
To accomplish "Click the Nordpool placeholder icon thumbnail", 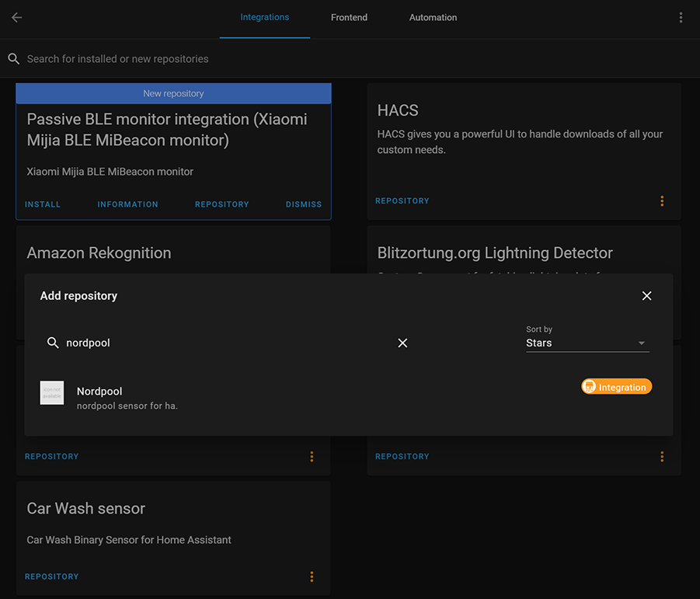I will pos(52,393).
